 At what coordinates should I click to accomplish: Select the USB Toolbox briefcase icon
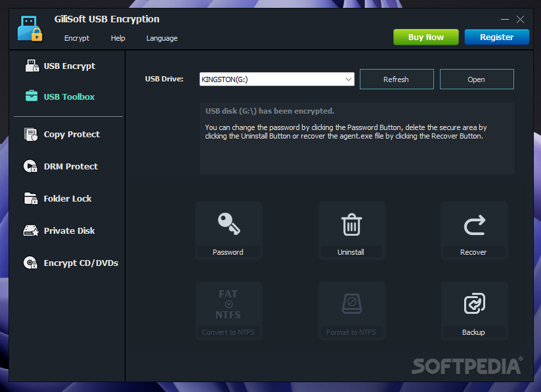32,96
